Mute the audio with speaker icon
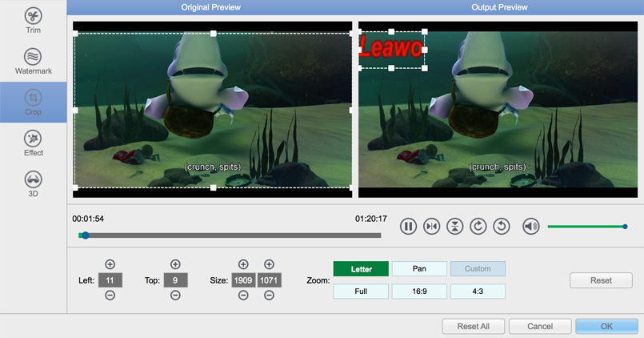 tap(530, 226)
